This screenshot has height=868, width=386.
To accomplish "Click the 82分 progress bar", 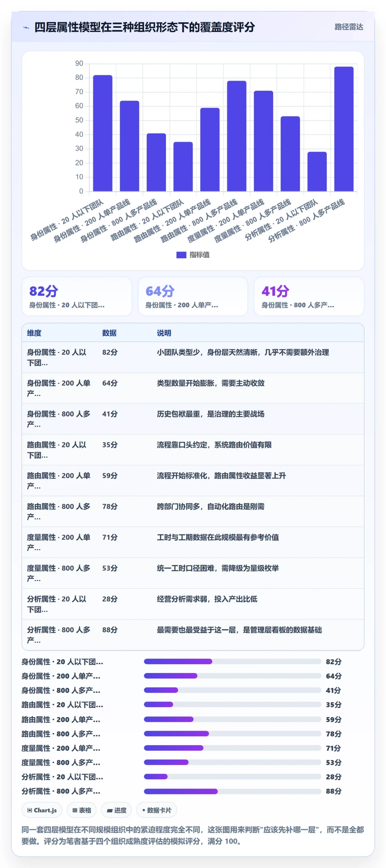I will tap(233, 662).
